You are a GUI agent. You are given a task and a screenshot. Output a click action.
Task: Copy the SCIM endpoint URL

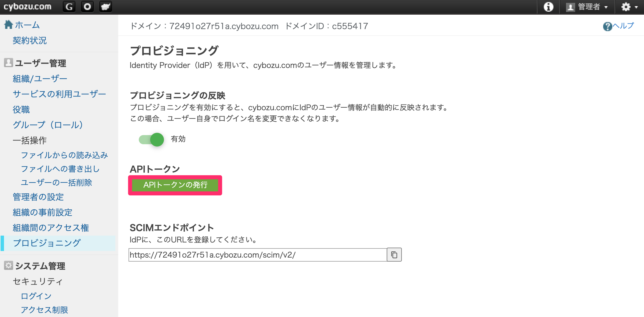(x=394, y=255)
